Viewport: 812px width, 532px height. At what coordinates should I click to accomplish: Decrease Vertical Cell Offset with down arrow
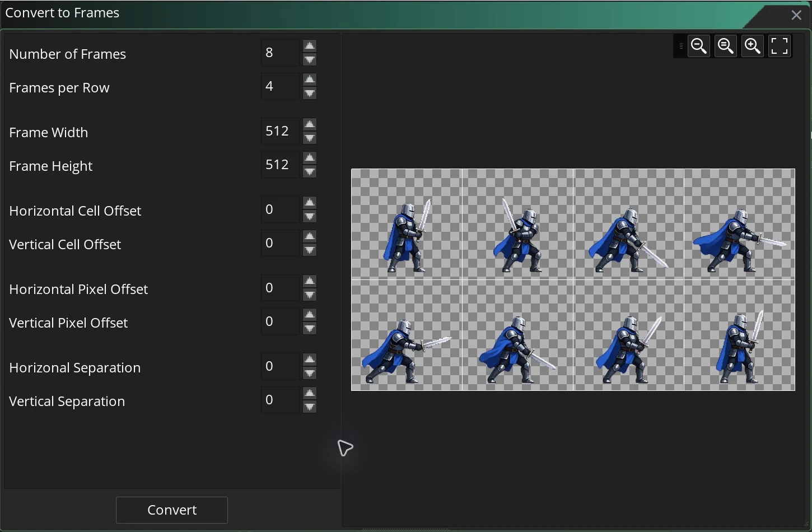310,250
